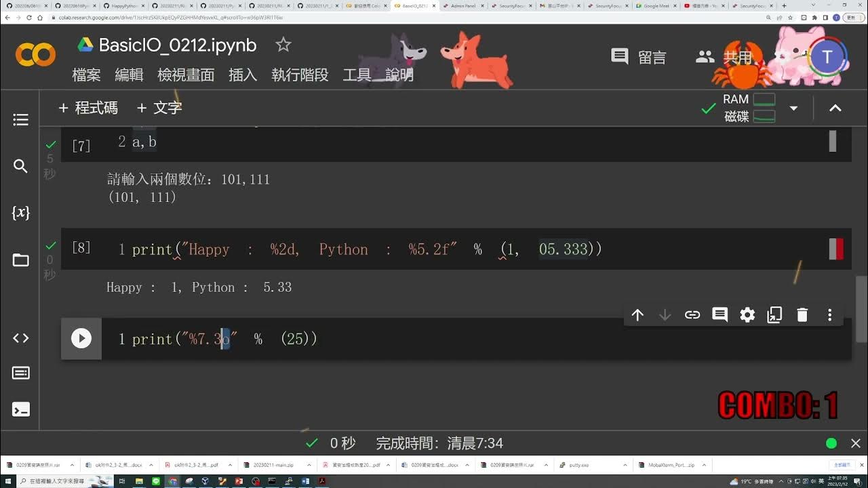Click the Google Drive icon beside the title
The image size is (868, 488).
[x=85, y=45]
